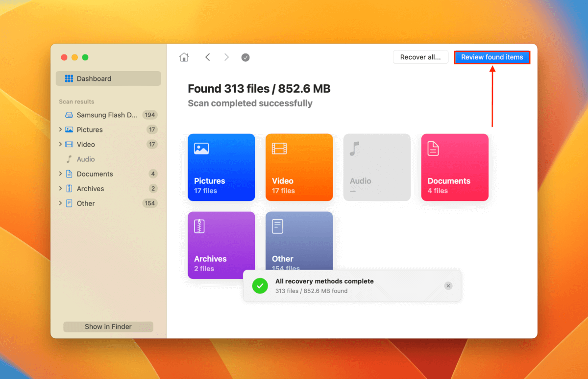The image size is (588, 379).
Task: Click the music note on the Audio card
Action: (355, 149)
